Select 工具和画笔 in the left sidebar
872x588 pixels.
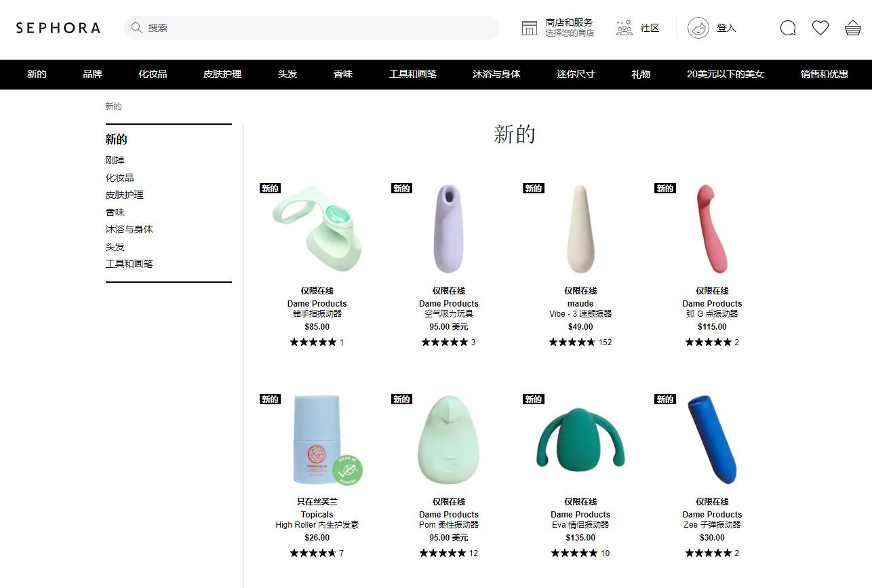pyautogui.click(x=129, y=264)
